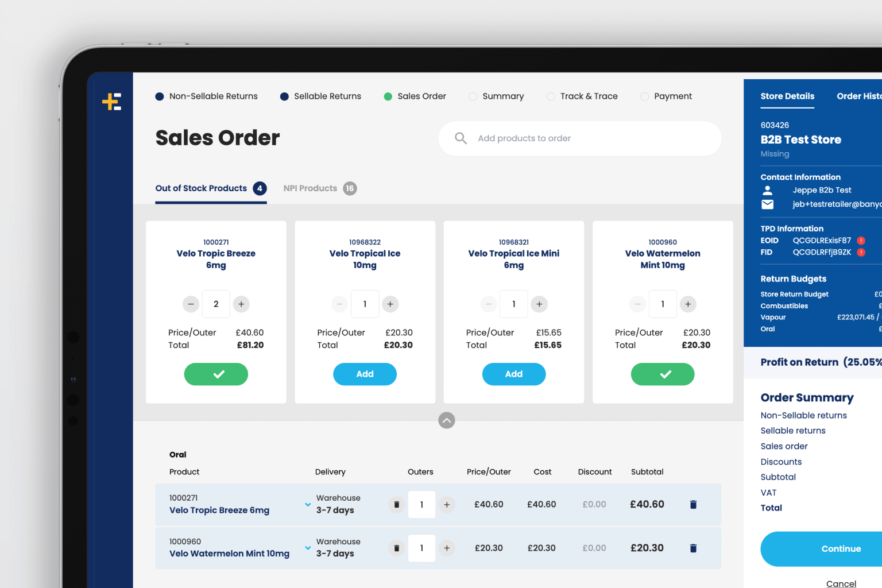This screenshot has height=588, width=882.
Task: Click the store ID 603426
Action: [775, 125]
